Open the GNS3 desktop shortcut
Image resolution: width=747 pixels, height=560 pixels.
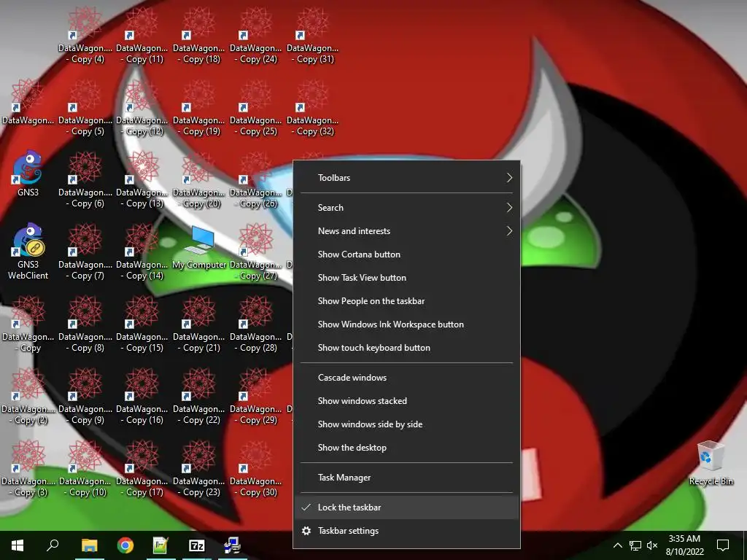(28, 174)
